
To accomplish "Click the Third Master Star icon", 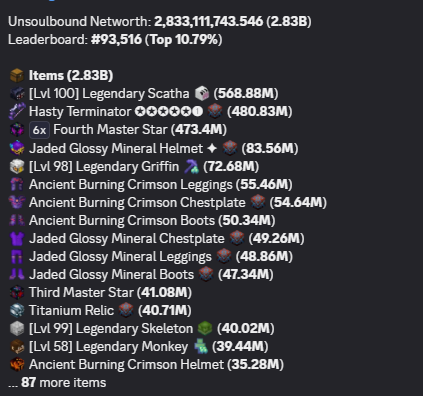I will tap(17, 292).
